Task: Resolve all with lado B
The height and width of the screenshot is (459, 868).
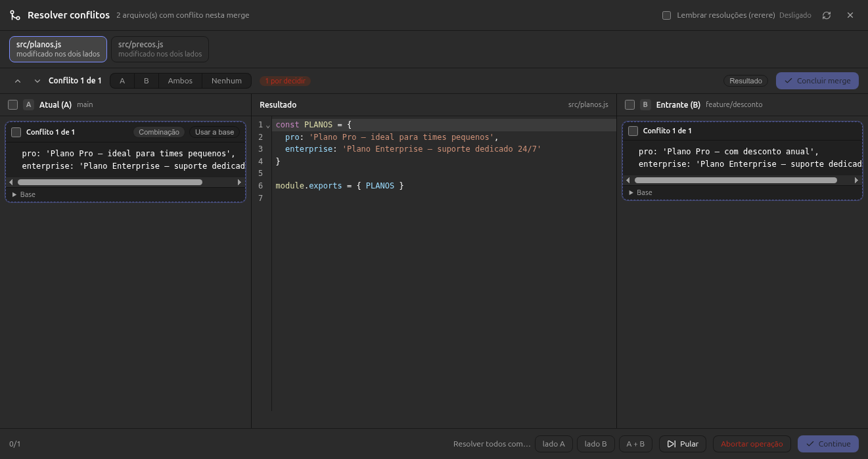Action: 596,444
